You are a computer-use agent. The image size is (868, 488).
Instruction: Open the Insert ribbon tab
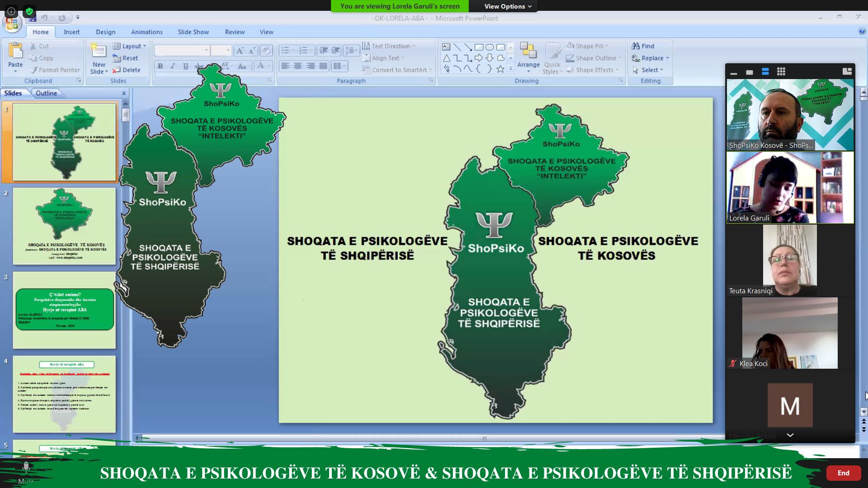click(x=71, y=32)
